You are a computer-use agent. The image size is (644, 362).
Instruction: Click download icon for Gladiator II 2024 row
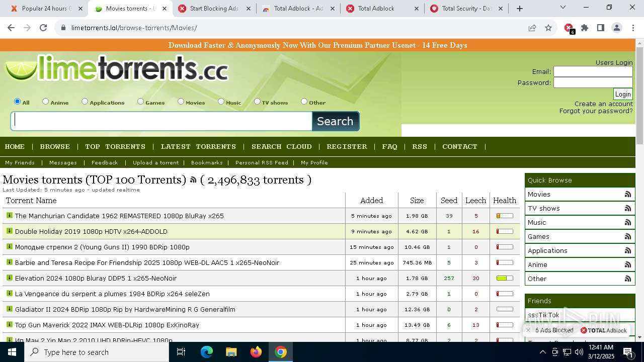coord(9,309)
